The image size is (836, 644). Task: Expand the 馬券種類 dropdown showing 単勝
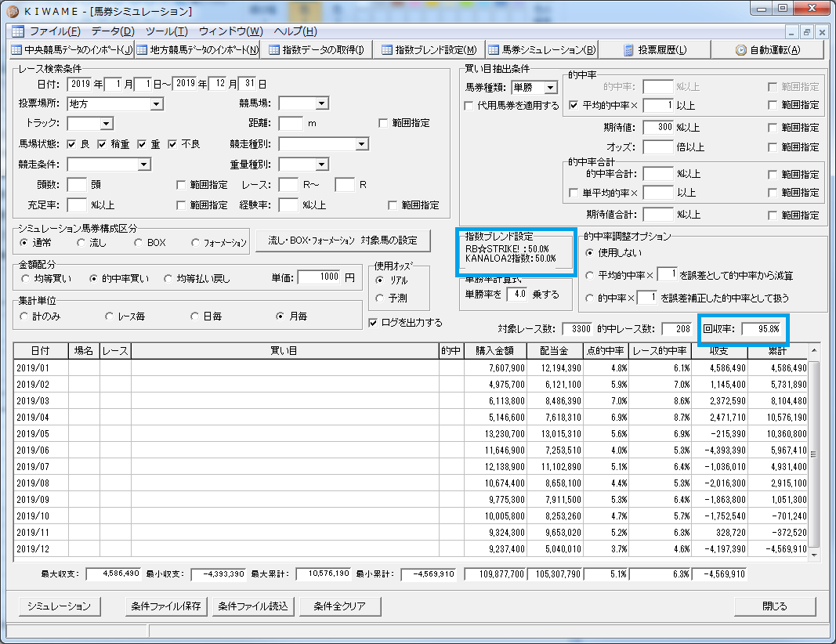click(x=551, y=87)
